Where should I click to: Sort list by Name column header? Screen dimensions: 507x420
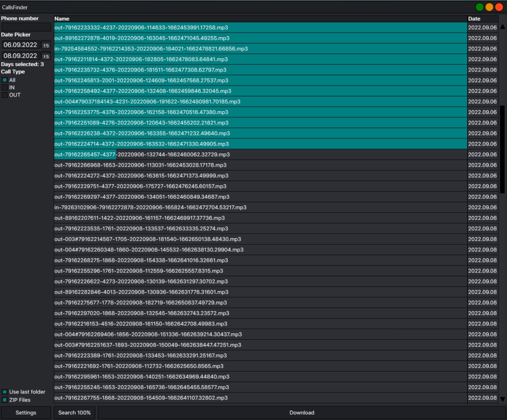pos(260,19)
